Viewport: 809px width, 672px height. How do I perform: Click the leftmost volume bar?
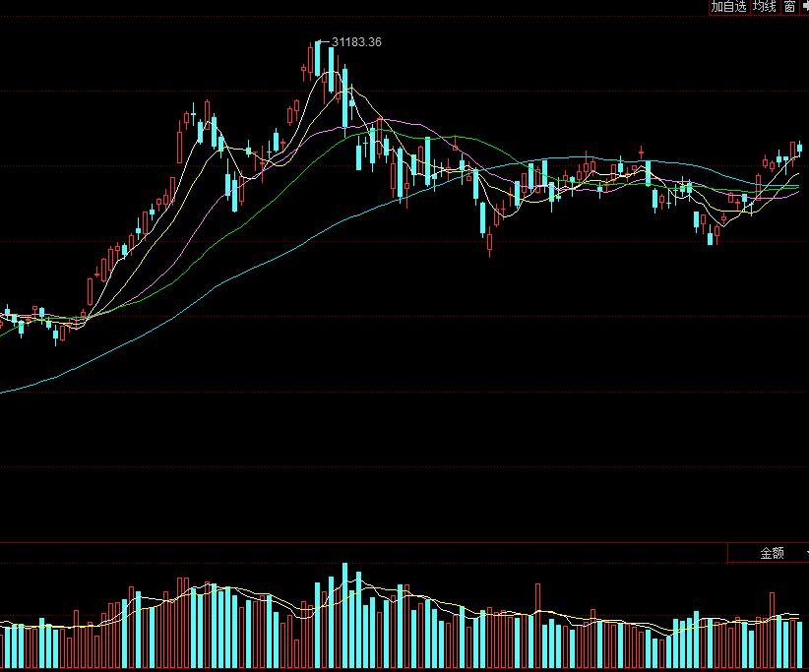coord(4,647)
